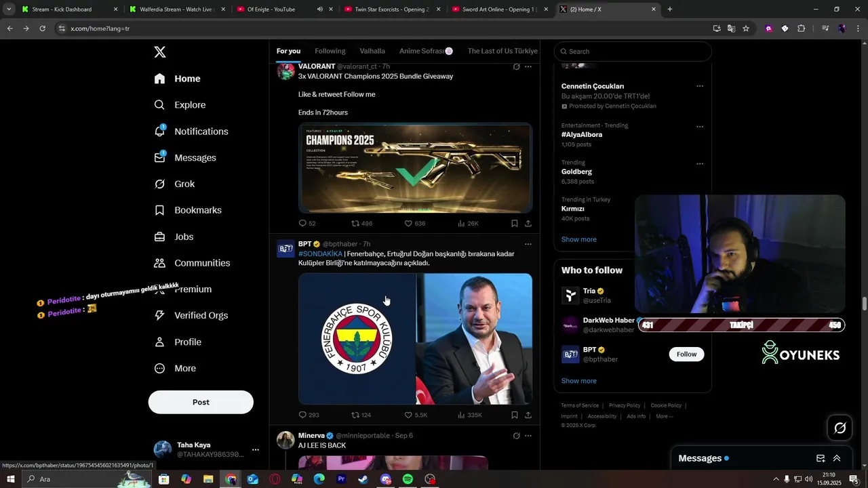
Task: Reply to the BPT Fenerbahçe post
Action: pyautogui.click(x=309, y=415)
